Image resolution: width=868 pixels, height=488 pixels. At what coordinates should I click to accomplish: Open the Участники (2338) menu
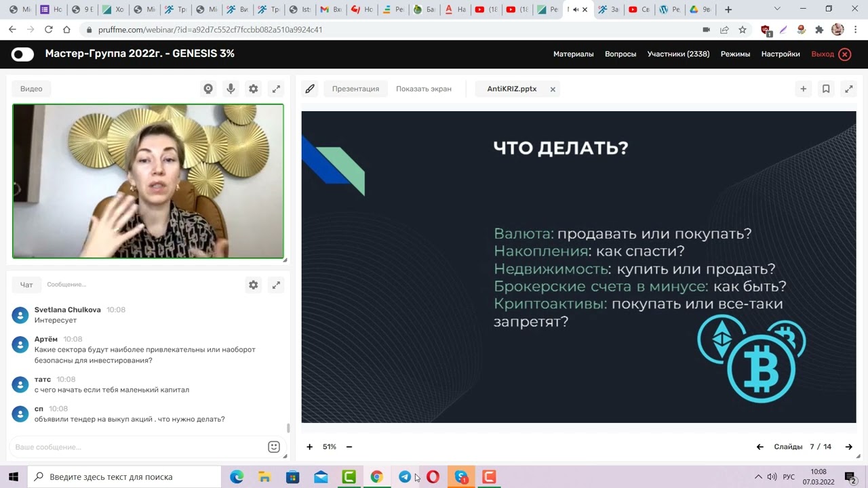(x=678, y=54)
